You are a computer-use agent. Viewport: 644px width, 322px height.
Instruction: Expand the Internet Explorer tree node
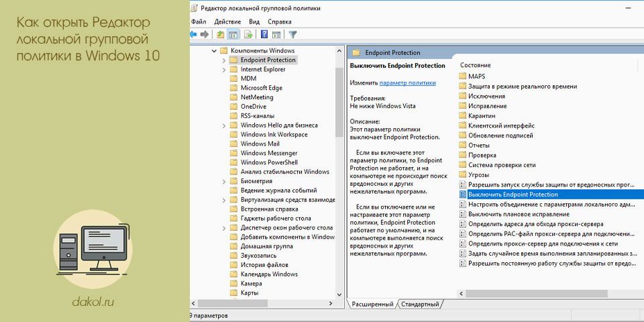point(224,70)
